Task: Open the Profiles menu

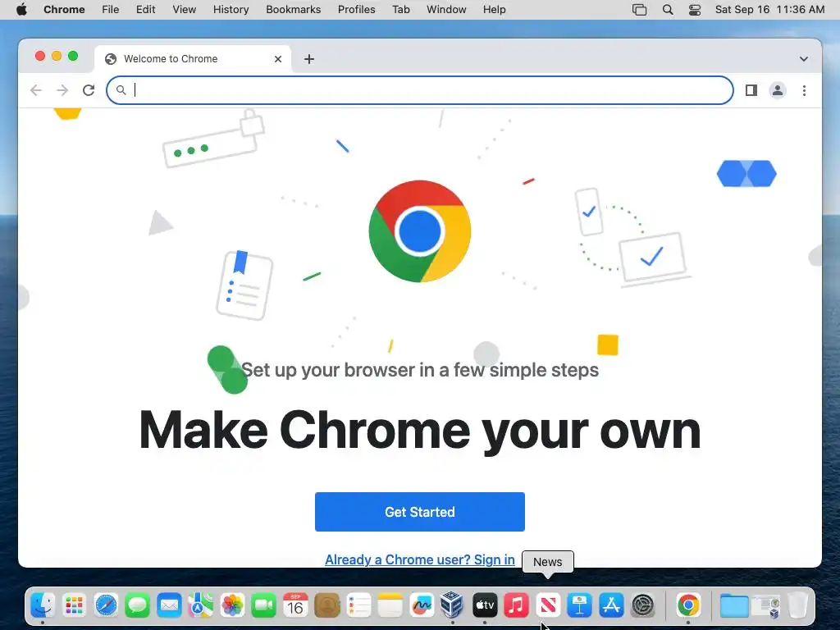Action: (x=356, y=10)
